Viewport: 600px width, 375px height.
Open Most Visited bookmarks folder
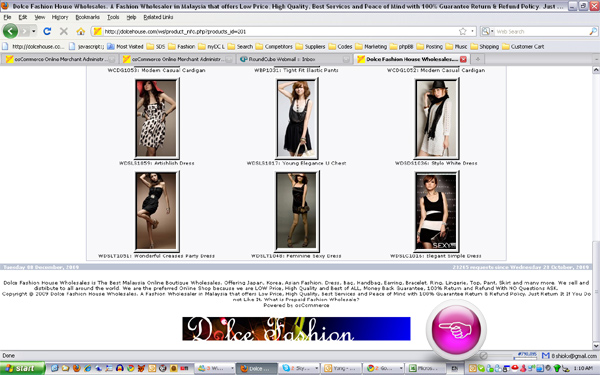125,47
